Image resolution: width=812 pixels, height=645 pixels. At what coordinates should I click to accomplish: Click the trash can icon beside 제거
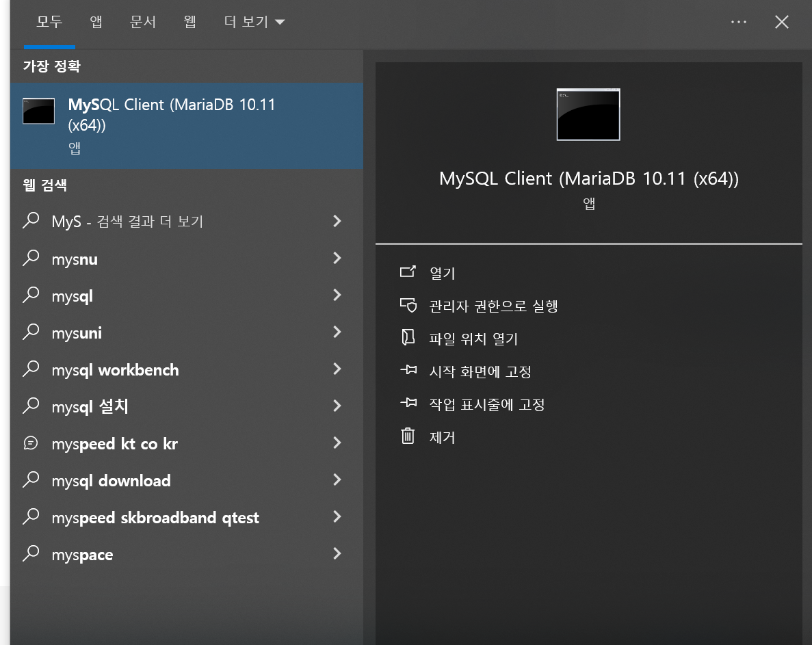408,436
